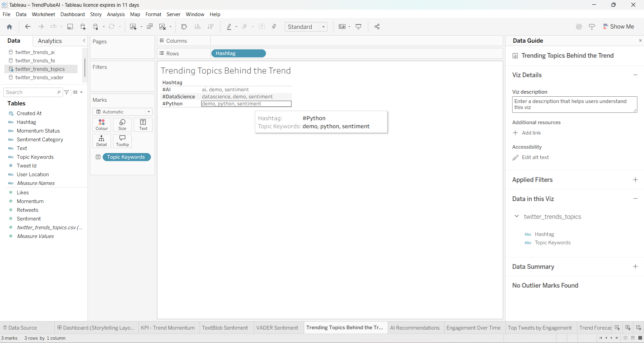Viewport: 644px width, 343px height.
Task: Click Edit alt text under Accessibility
Action: pos(531,157)
